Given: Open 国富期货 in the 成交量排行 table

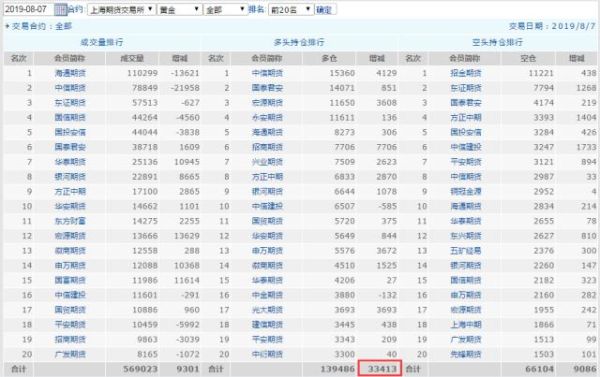Looking at the screenshot, I should pos(70,280).
